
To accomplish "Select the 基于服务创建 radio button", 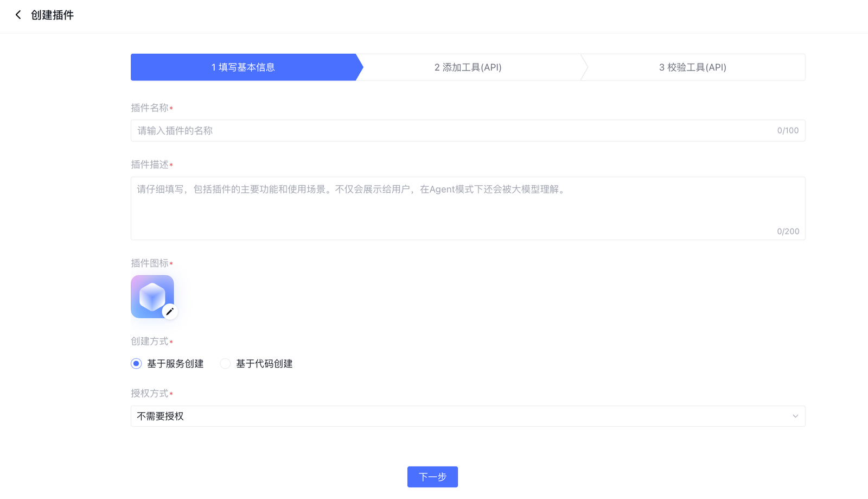I will point(136,364).
